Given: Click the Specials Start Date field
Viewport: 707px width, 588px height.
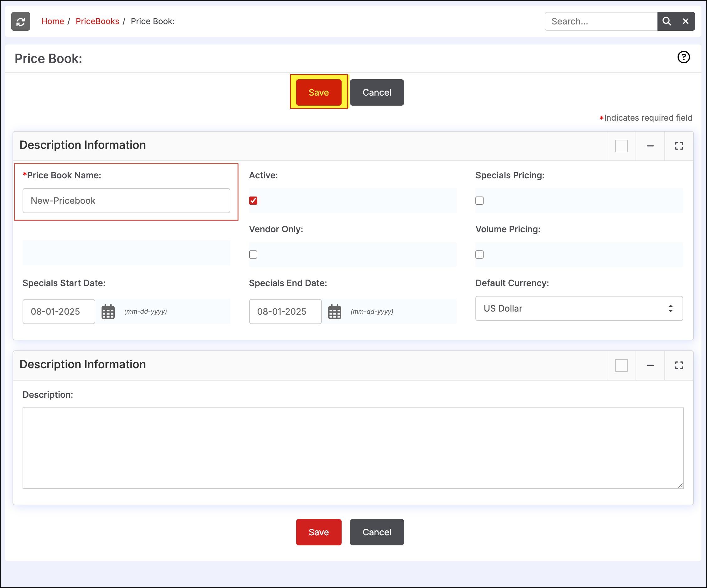Looking at the screenshot, I should (x=59, y=312).
